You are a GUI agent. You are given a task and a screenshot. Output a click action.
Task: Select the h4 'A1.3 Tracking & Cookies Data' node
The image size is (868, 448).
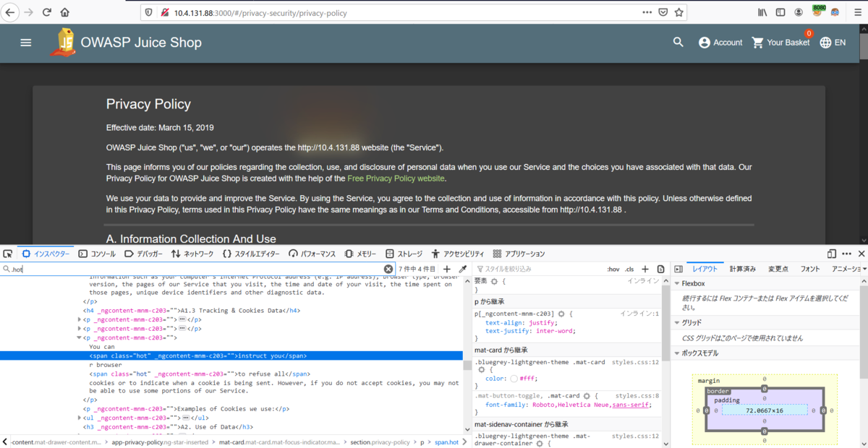(192, 310)
